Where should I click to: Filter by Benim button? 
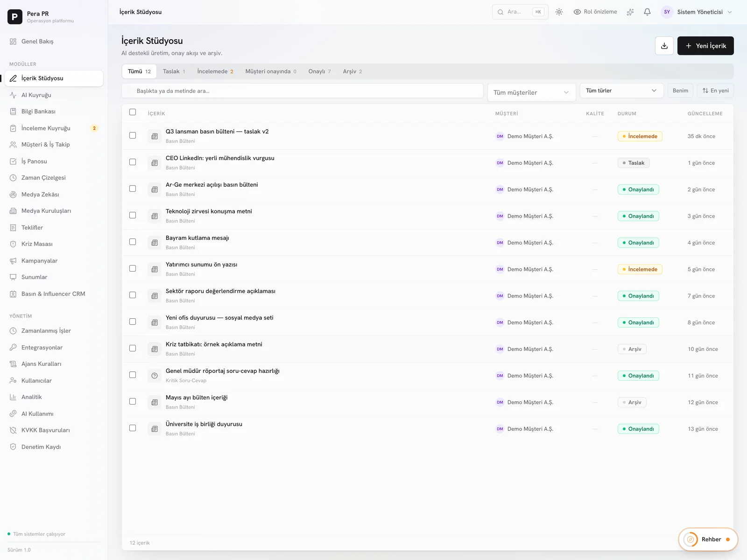click(680, 91)
